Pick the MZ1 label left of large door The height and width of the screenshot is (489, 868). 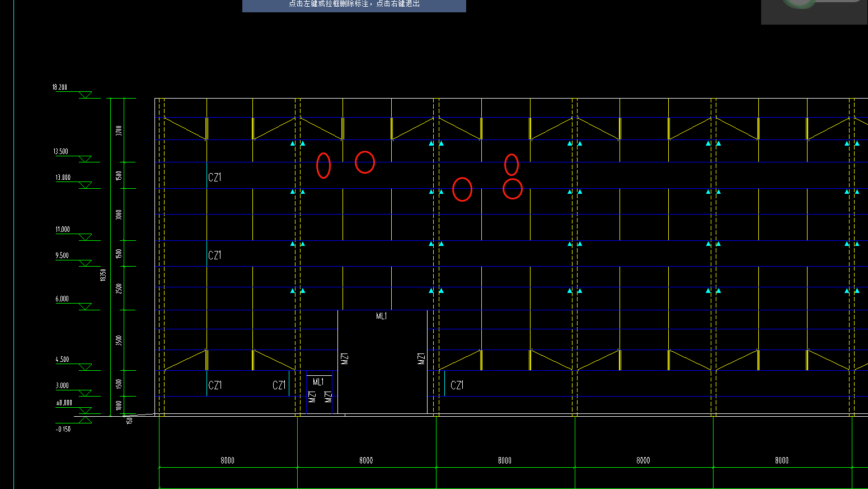point(345,358)
